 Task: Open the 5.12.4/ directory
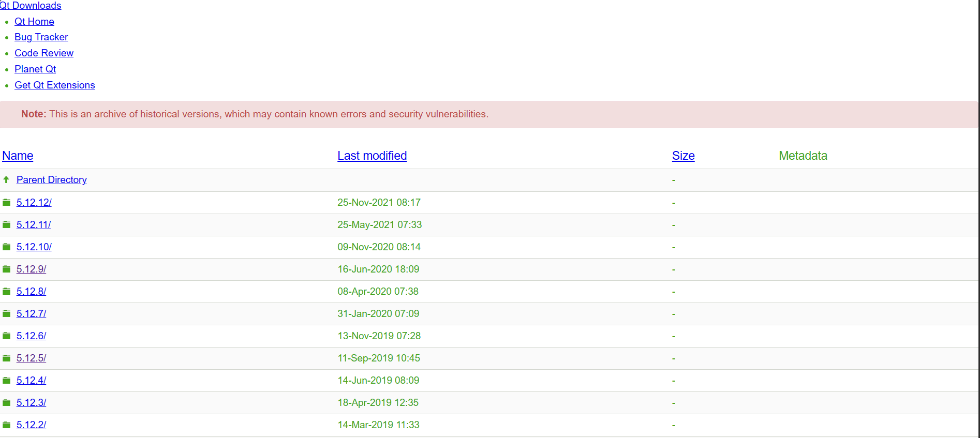[32, 380]
